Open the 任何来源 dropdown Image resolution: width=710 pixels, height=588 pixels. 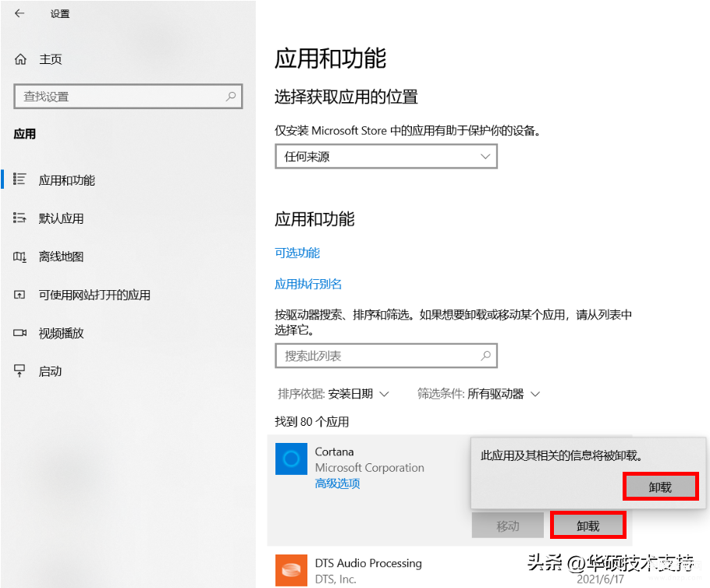pos(385,157)
